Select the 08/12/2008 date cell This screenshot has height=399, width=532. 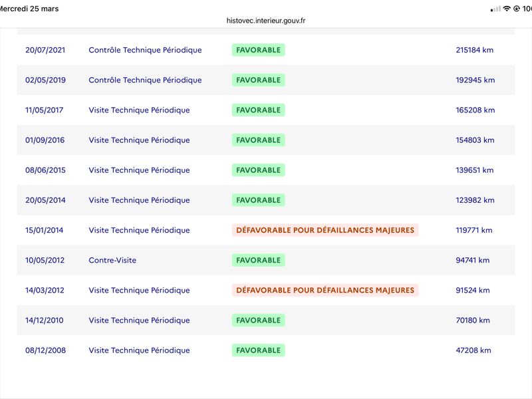[x=45, y=350]
